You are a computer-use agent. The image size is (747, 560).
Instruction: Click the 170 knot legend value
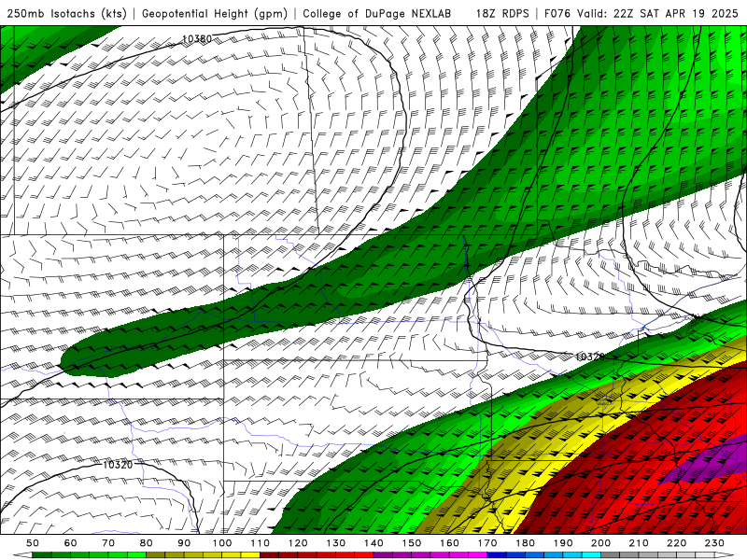click(x=487, y=543)
